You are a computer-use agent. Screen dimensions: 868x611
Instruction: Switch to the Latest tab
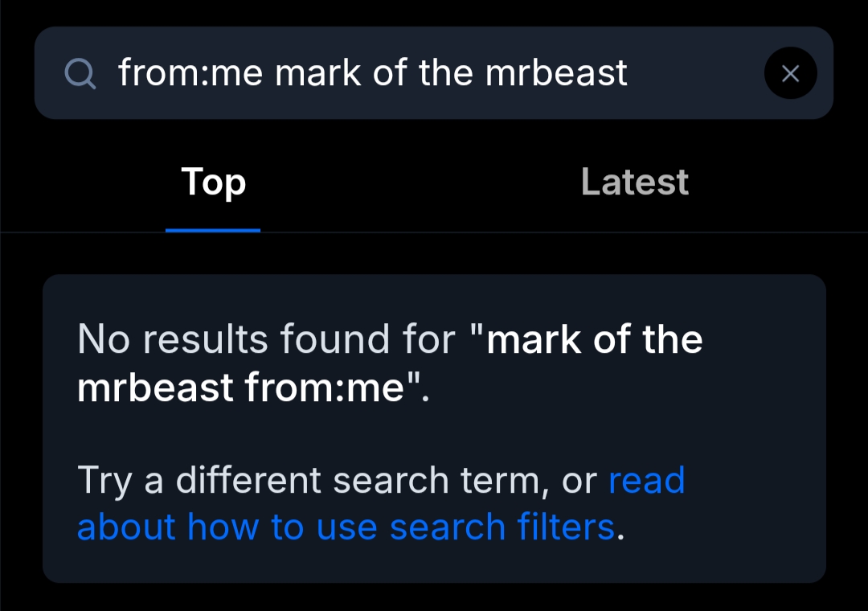click(634, 182)
